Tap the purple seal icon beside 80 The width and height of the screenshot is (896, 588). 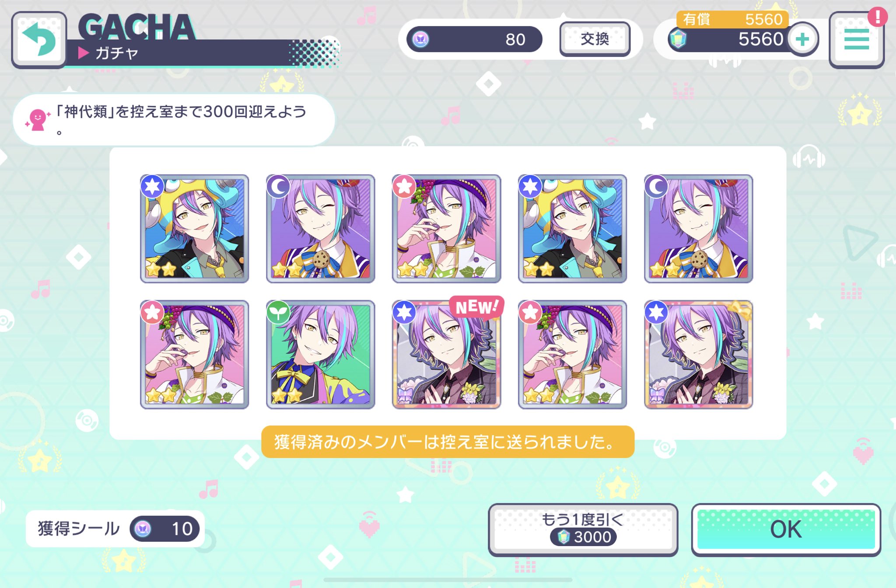click(x=420, y=39)
